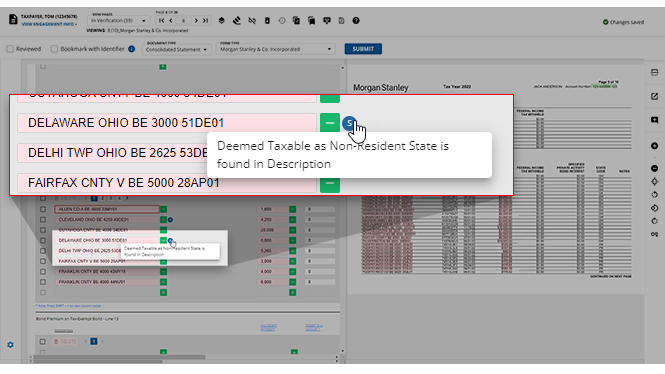Click the Changes saved status
The height and width of the screenshot is (374, 665).
click(623, 22)
